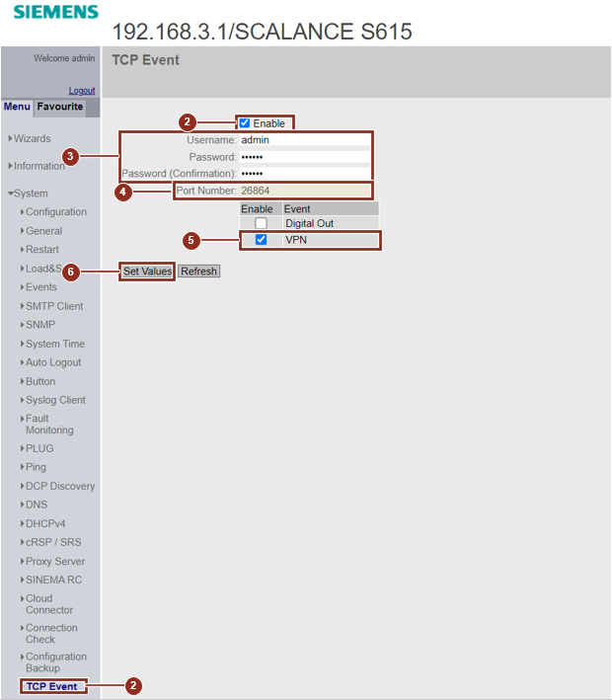The width and height of the screenshot is (612, 700).
Task: Uncheck the VPN event checkbox
Action: 262,240
